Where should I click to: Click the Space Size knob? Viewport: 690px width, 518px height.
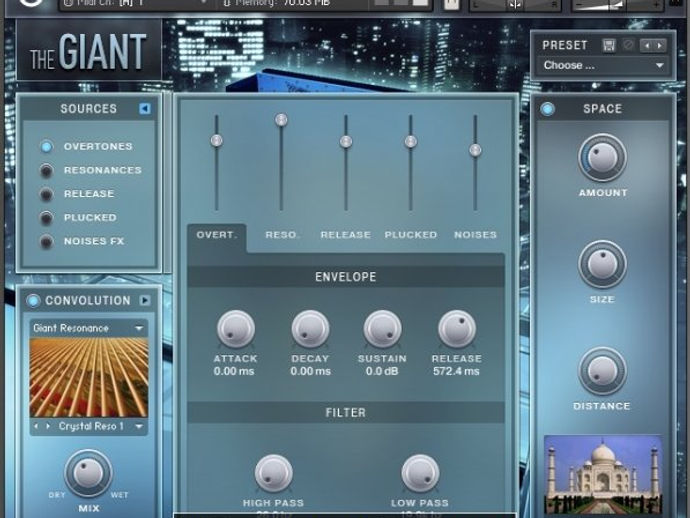coord(602,265)
